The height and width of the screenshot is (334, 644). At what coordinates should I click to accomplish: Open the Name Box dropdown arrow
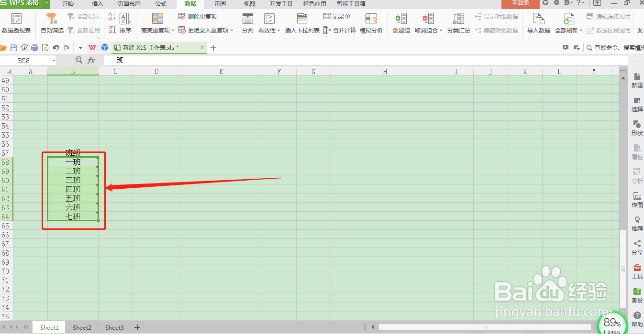(x=53, y=61)
